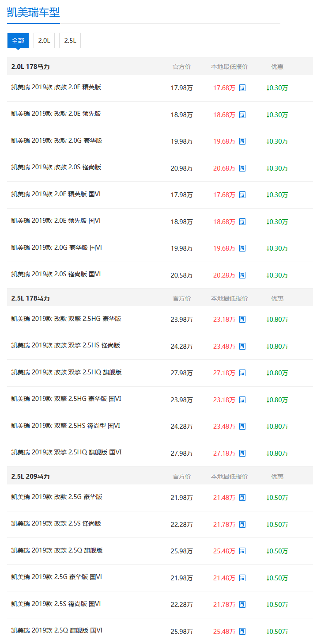The height and width of the screenshot is (644, 313).
Task: Switch to the 2.0L tab
Action: pos(44,40)
